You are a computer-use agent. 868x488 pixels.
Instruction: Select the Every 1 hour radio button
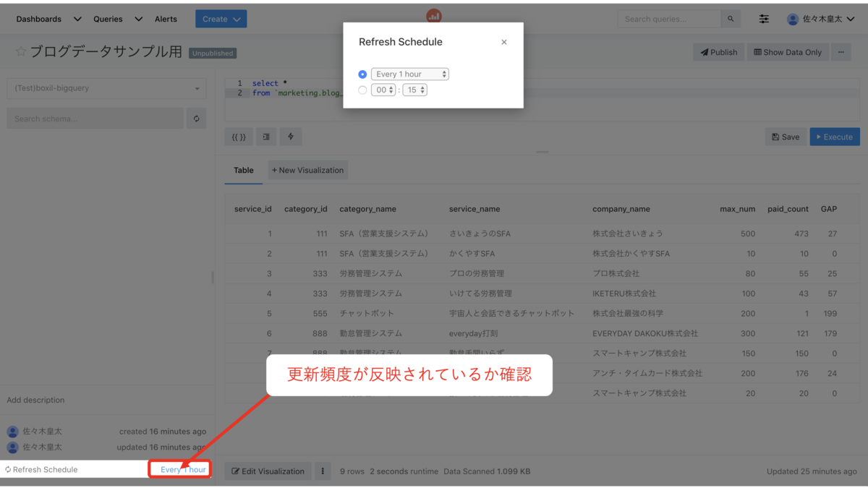tap(362, 73)
